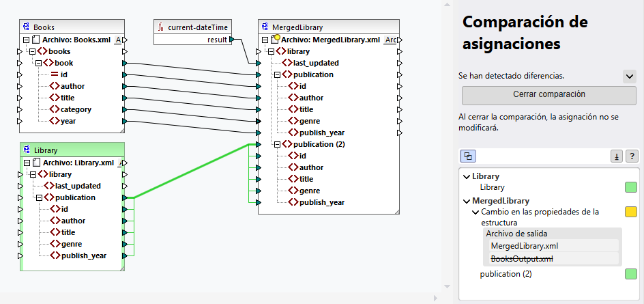Select the author node in Books component
The width and height of the screenshot is (644, 304).
72,86
